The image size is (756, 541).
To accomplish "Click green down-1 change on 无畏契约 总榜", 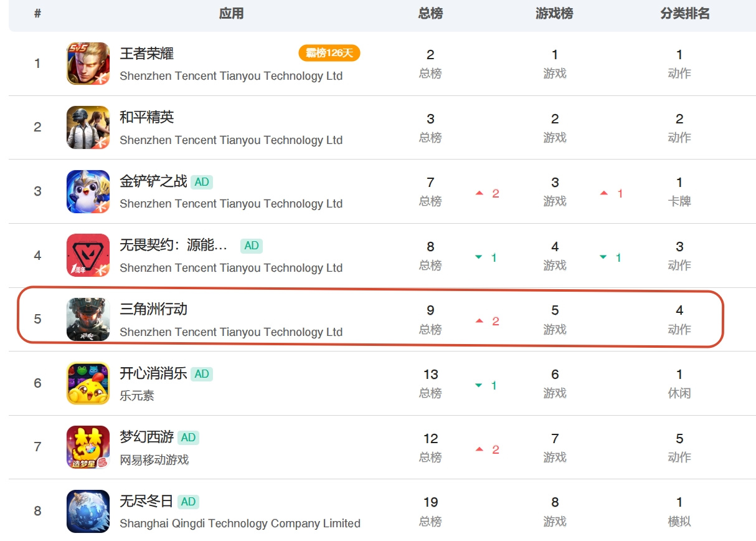I will click(x=486, y=257).
